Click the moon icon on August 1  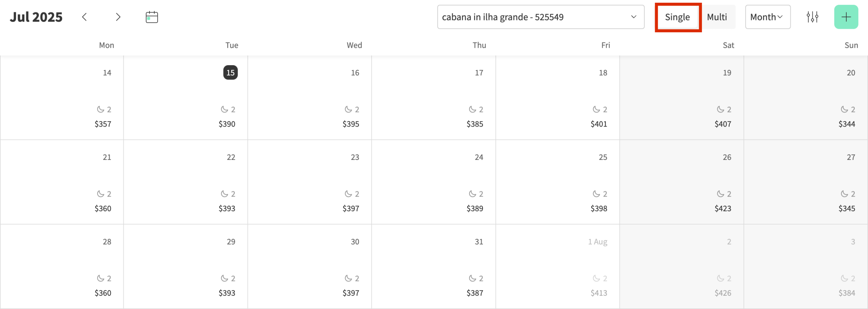596,278
